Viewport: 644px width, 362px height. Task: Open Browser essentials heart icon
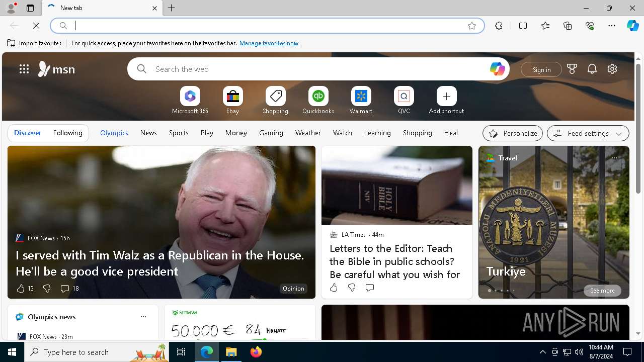[590, 26]
